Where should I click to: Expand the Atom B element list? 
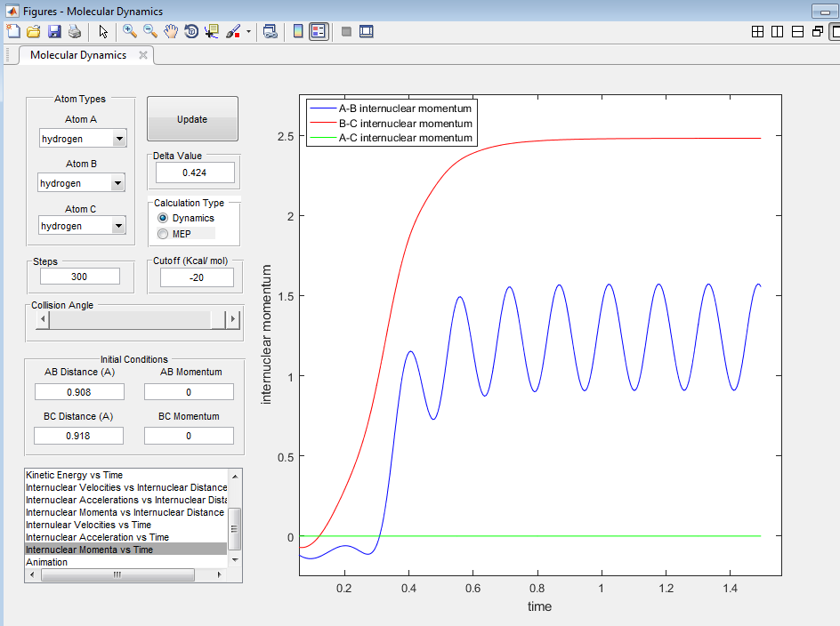click(117, 183)
